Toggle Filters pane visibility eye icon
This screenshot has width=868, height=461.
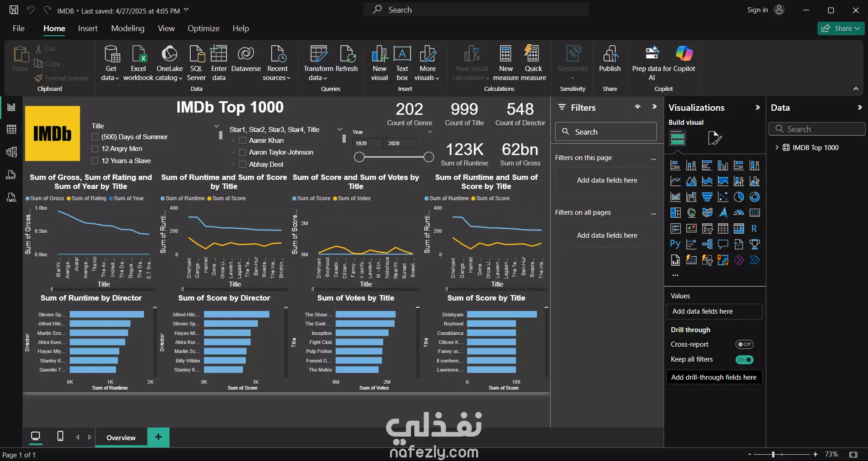(x=637, y=107)
